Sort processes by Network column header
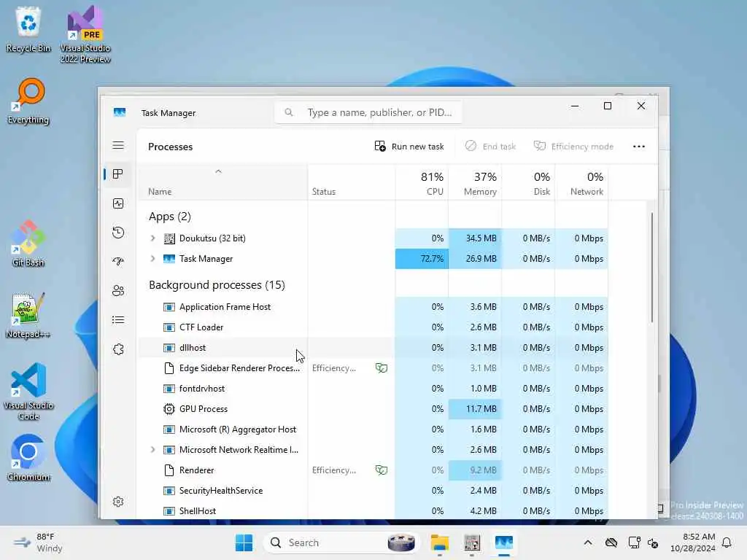The height and width of the screenshot is (560, 747). tap(581, 182)
